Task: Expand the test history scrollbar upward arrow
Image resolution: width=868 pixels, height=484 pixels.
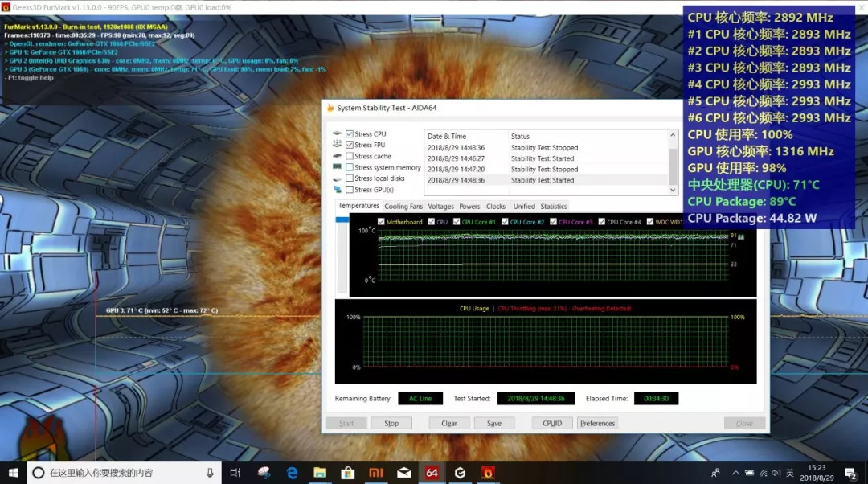Action: pos(673,135)
